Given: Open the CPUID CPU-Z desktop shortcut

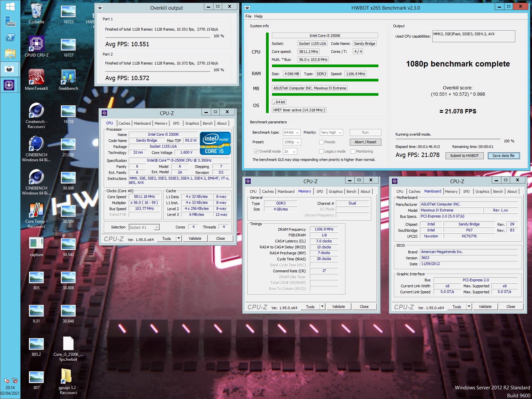Looking at the screenshot, I should [x=36, y=47].
